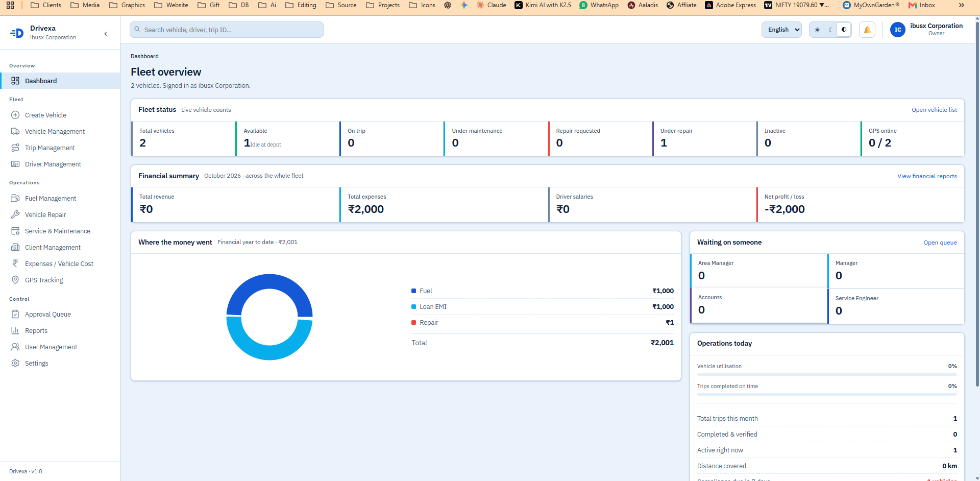The height and width of the screenshot is (481, 980).
Task: Open the Clients bookmark folder
Action: [45, 5]
